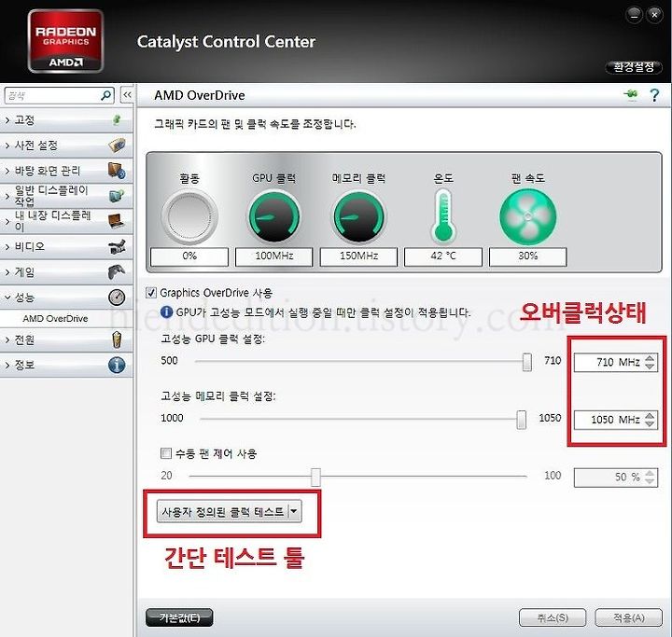Expand the 전원 sidebar section
This screenshot has width=672, height=637.
point(66,339)
